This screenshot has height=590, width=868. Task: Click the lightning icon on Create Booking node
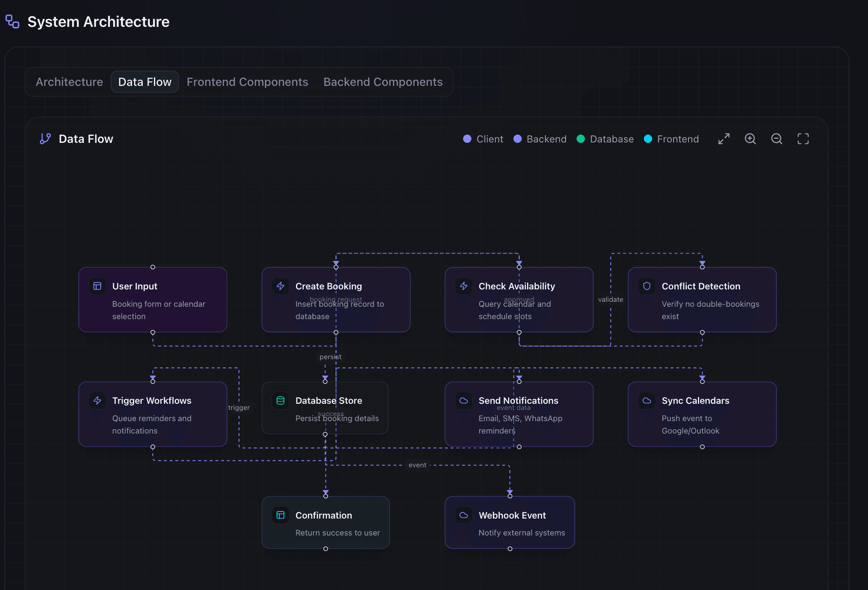280,286
